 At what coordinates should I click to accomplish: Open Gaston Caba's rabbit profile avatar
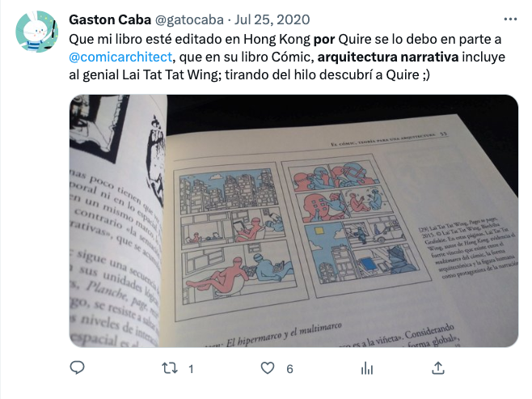(37, 32)
